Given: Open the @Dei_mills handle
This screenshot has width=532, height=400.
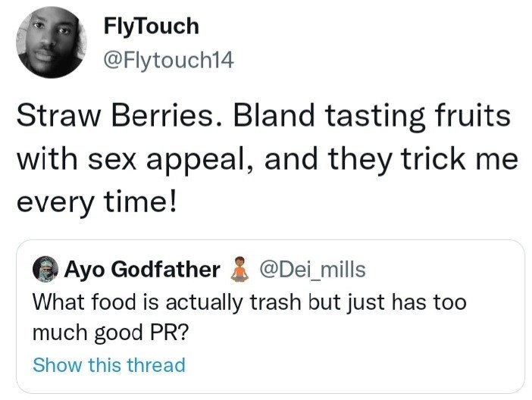Looking at the screenshot, I should pos(312,270).
